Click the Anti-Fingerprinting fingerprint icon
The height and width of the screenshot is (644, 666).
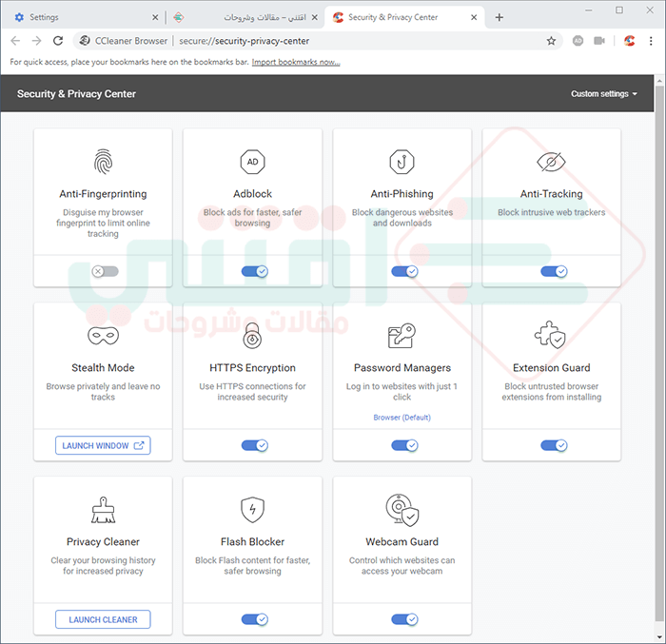coord(103,162)
